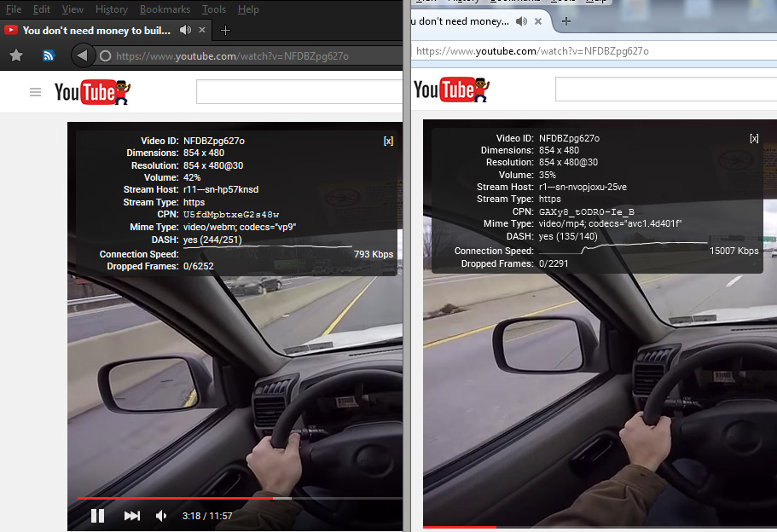Click the YouTube logo in right window

(x=451, y=90)
